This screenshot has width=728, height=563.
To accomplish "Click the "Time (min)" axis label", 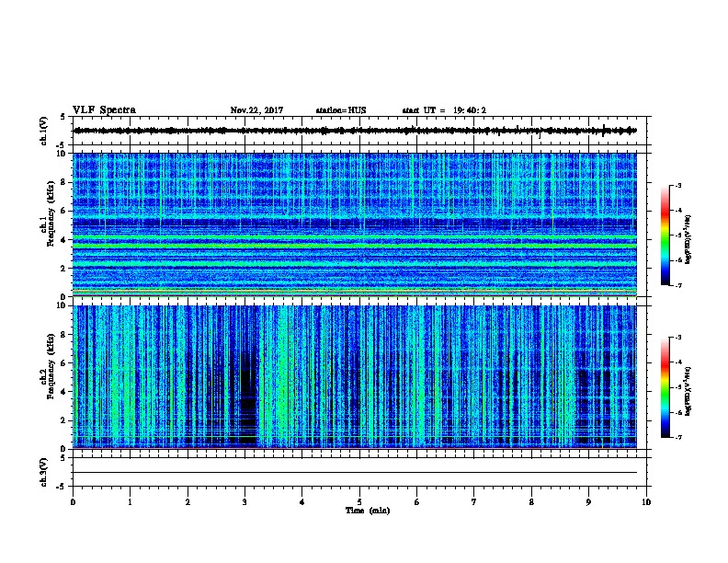I will click(x=368, y=511).
